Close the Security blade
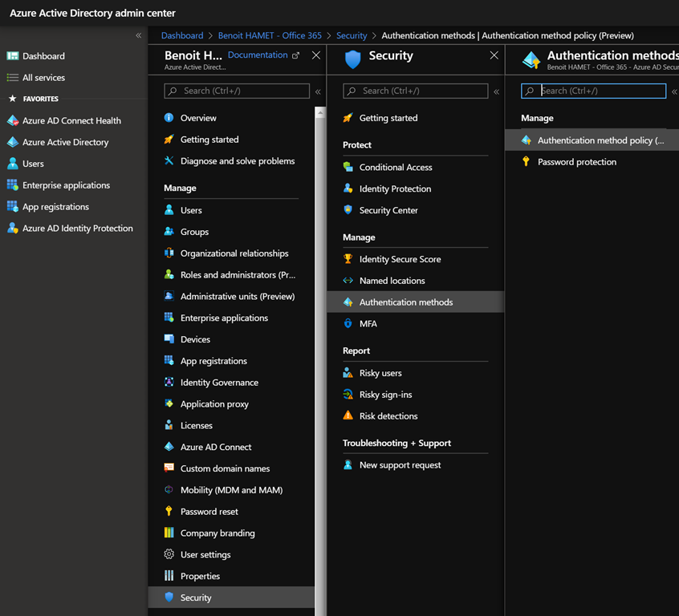Image resolution: width=679 pixels, height=616 pixels. (494, 55)
